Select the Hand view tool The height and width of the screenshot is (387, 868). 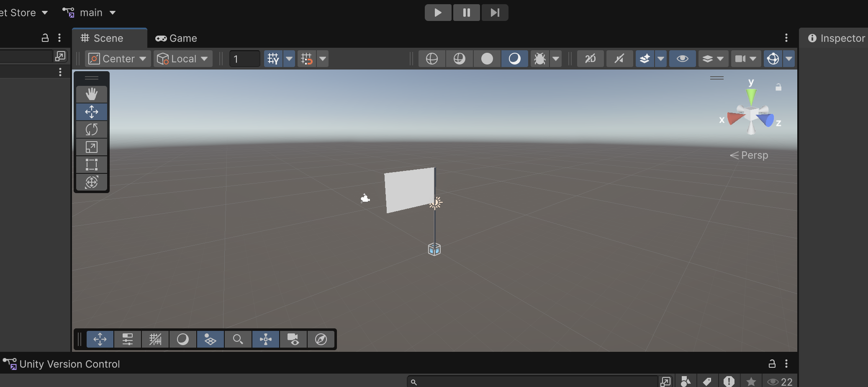(x=92, y=94)
